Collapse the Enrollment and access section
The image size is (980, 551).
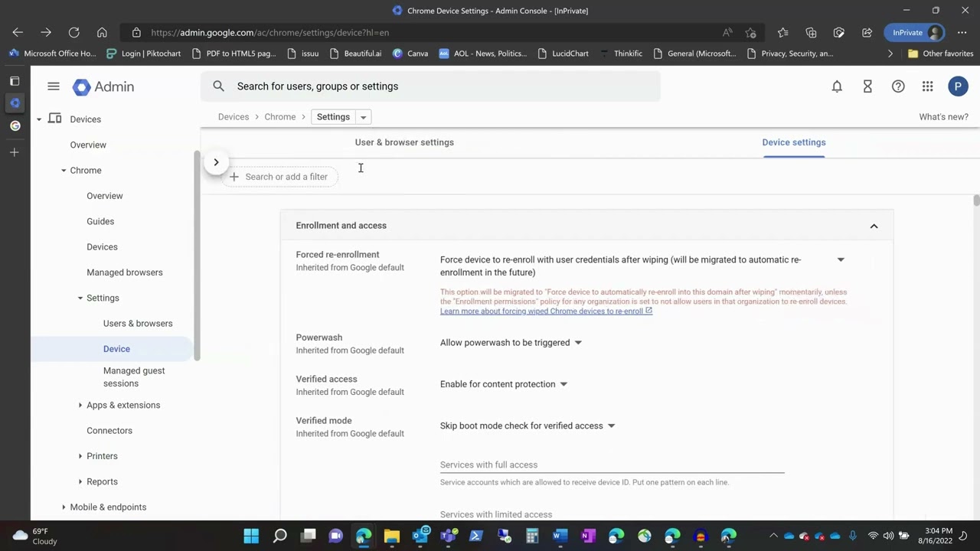coord(874,226)
